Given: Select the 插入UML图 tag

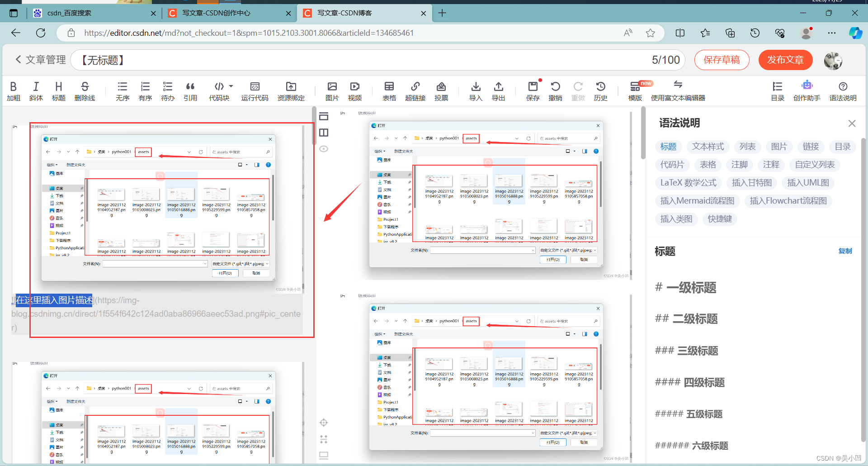Looking at the screenshot, I should coord(808,183).
